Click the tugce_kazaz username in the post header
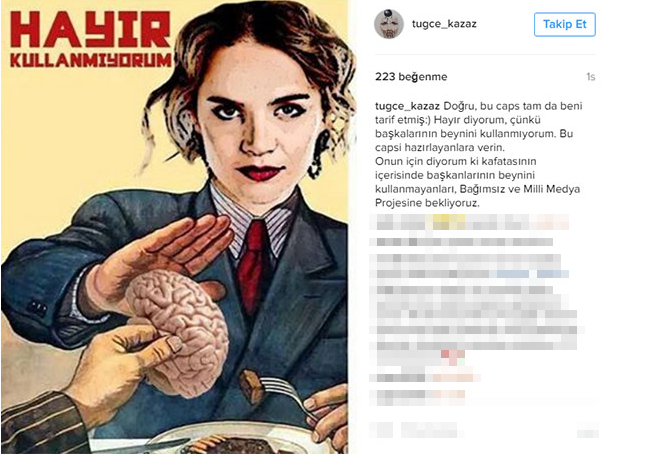The width and height of the screenshot is (657, 462). coord(444,24)
